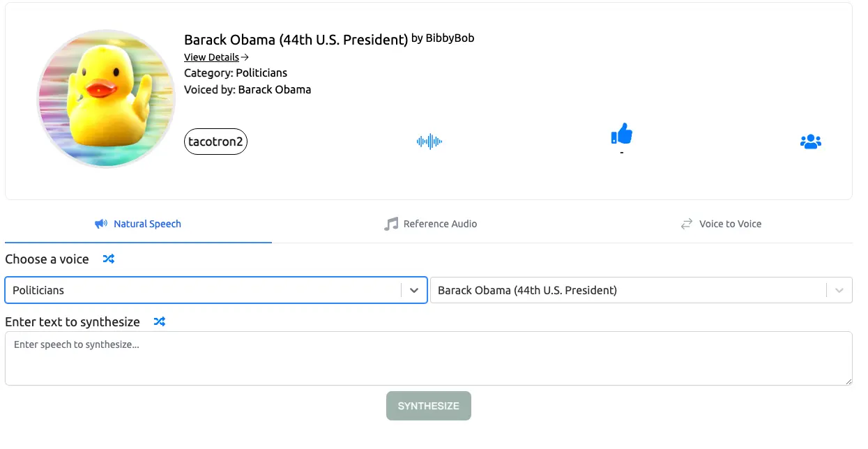Viewport: 868px width, 449px height.
Task: Click the blue users group icon
Action: click(x=810, y=142)
